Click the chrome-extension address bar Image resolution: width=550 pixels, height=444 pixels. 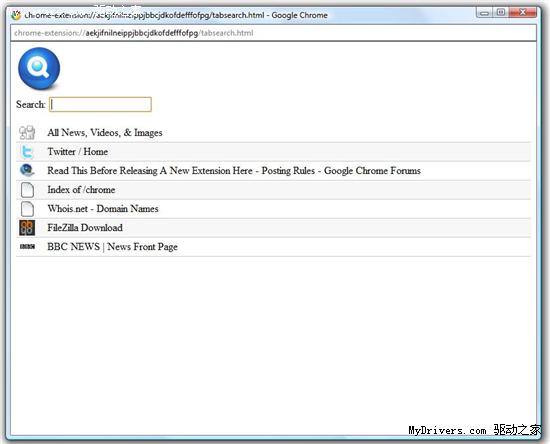click(x=273, y=33)
